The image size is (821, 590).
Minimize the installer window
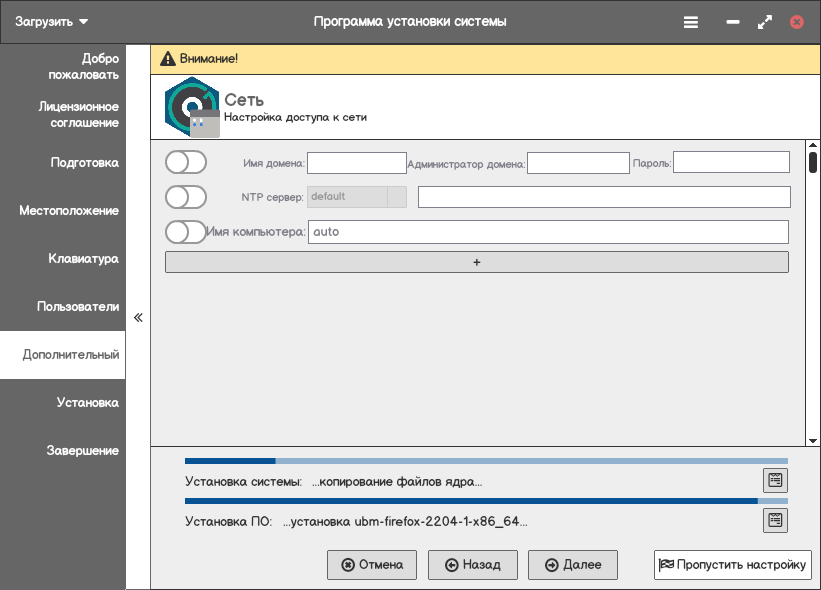click(733, 21)
